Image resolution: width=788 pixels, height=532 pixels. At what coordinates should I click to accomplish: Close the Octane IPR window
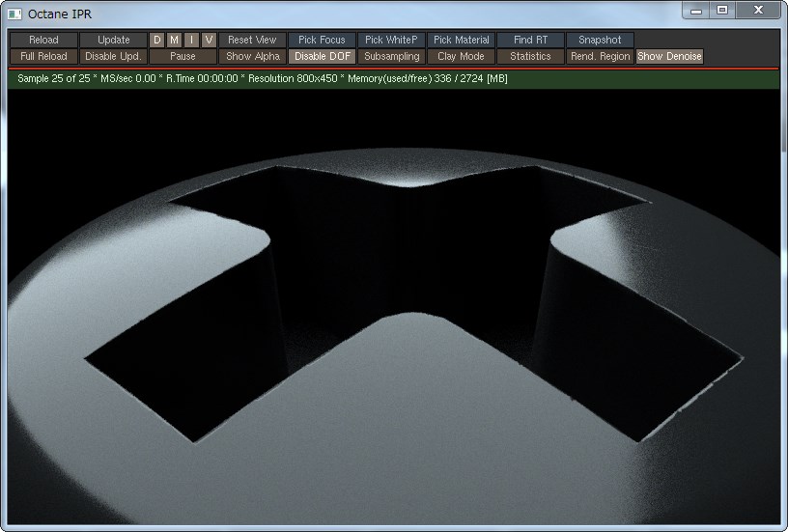[x=758, y=11]
